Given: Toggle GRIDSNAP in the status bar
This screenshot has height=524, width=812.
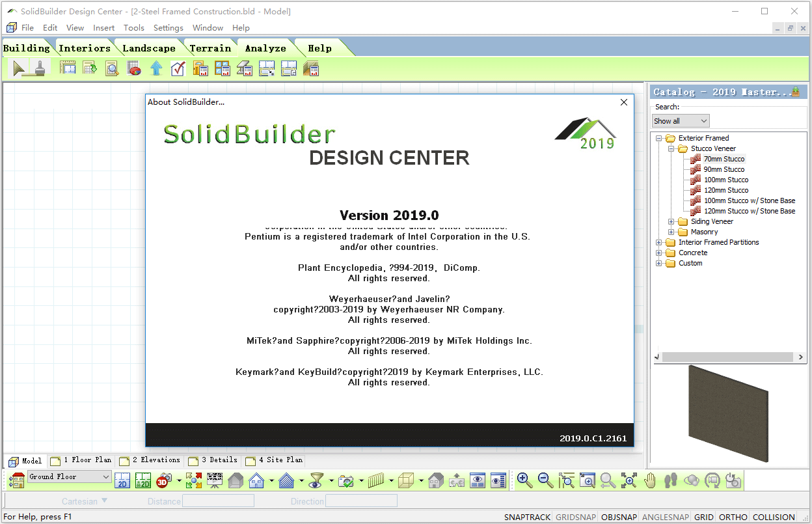Looking at the screenshot, I should (x=576, y=517).
